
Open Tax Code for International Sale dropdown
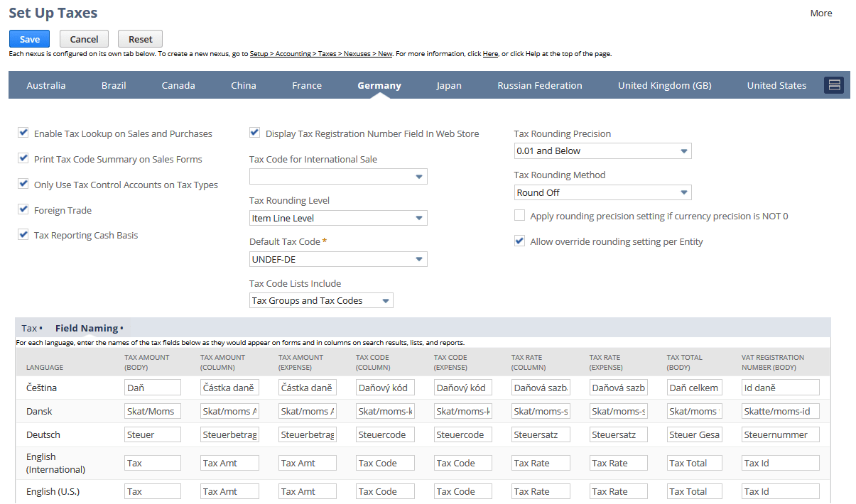(x=420, y=175)
